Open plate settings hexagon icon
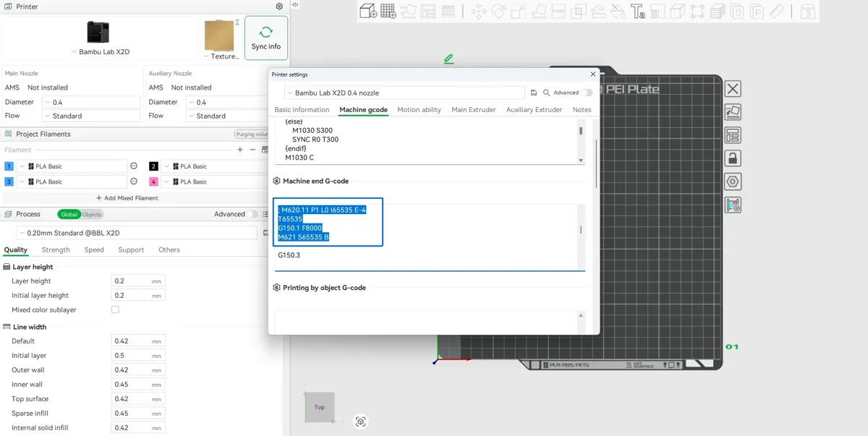The image size is (868, 436). (x=733, y=181)
